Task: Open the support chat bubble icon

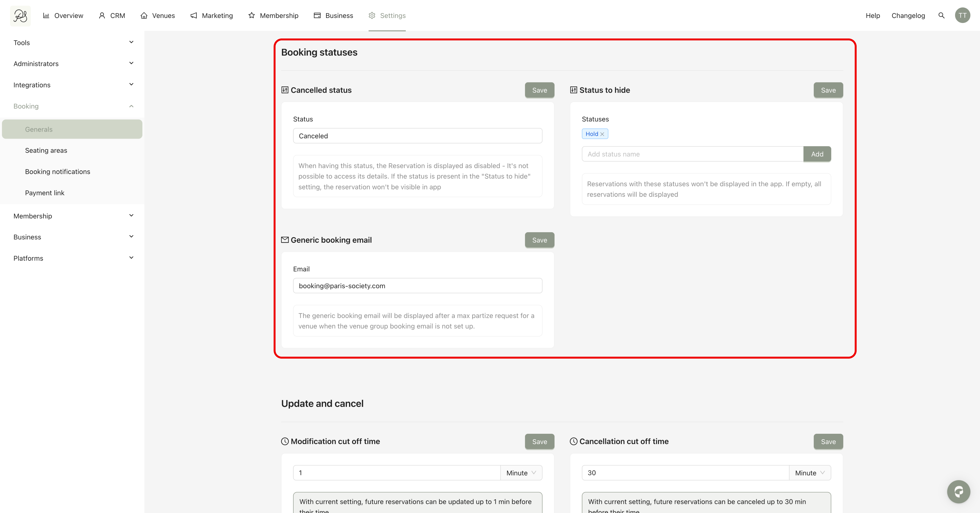Action: coord(958,492)
